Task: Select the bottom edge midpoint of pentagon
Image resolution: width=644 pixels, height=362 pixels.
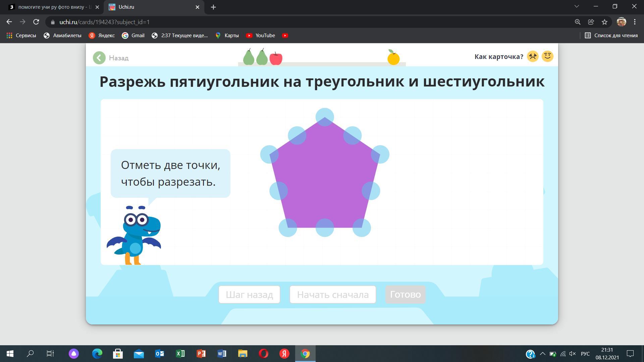Action: 325,228
